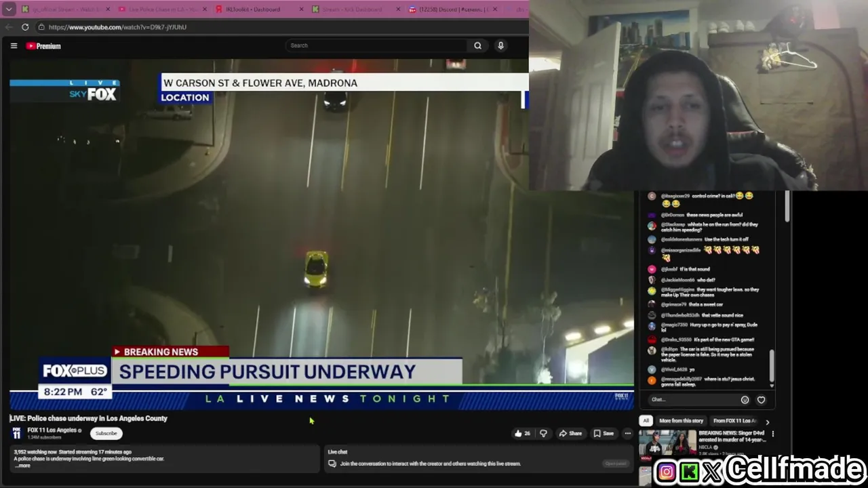Send a heart reaction in chat
This screenshot has width=868, height=488.
pyautogui.click(x=761, y=400)
